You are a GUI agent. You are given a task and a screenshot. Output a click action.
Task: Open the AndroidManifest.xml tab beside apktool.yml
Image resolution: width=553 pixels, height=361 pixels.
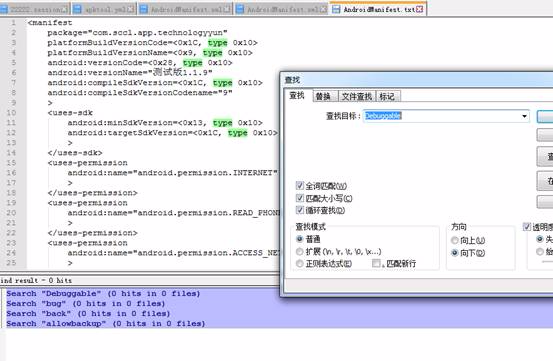[x=186, y=9]
